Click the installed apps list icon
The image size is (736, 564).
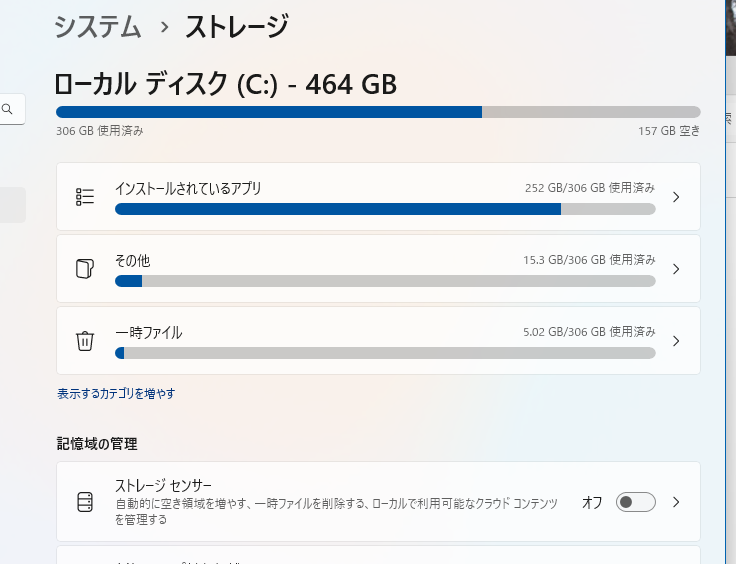tap(85, 197)
